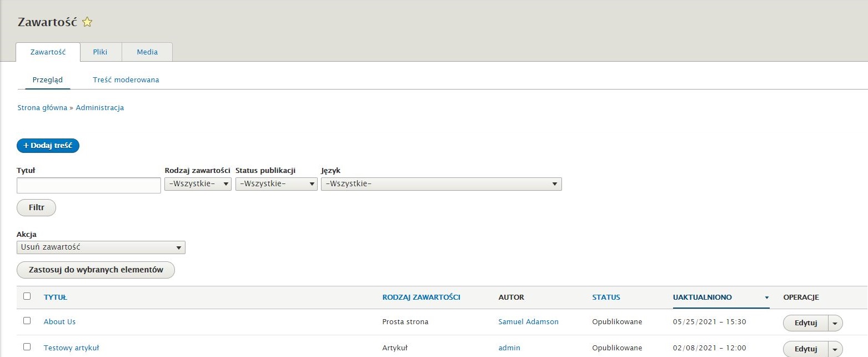This screenshot has width=868, height=357.
Task: Switch to the Media tab
Action: click(x=147, y=52)
